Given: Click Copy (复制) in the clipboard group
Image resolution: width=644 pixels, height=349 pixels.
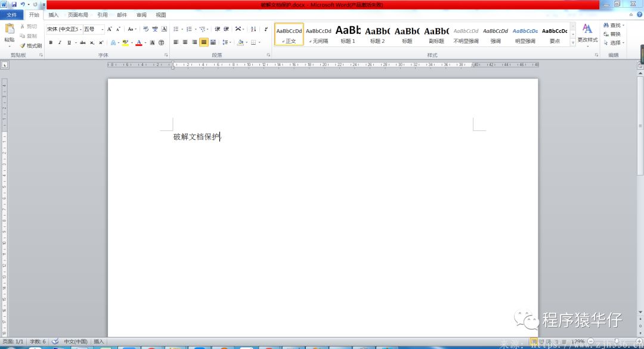Looking at the screenshot, I should 29,36.
